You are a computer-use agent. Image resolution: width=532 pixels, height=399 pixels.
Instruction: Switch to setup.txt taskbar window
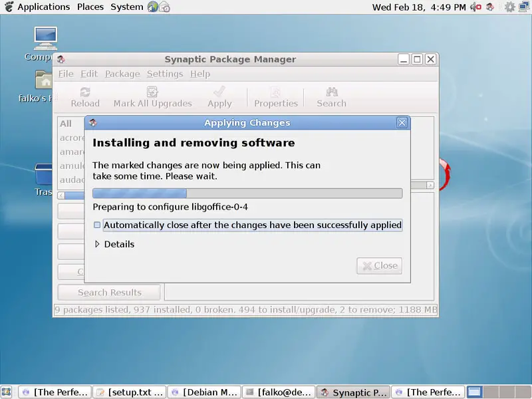[129, 392]
